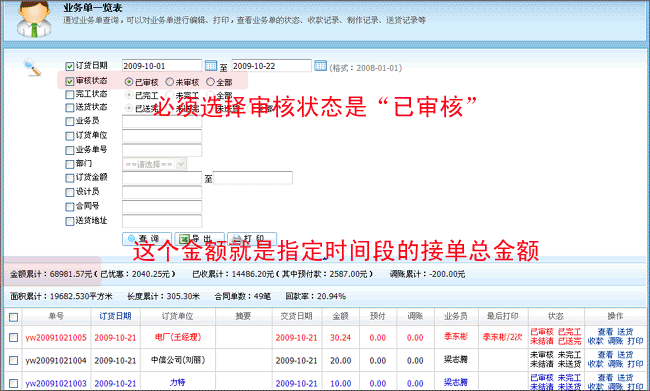This screenshot has height=391, width=650.
Task: Select 全部 radio in 审核状态 row
Action: [x=210, y=82]
